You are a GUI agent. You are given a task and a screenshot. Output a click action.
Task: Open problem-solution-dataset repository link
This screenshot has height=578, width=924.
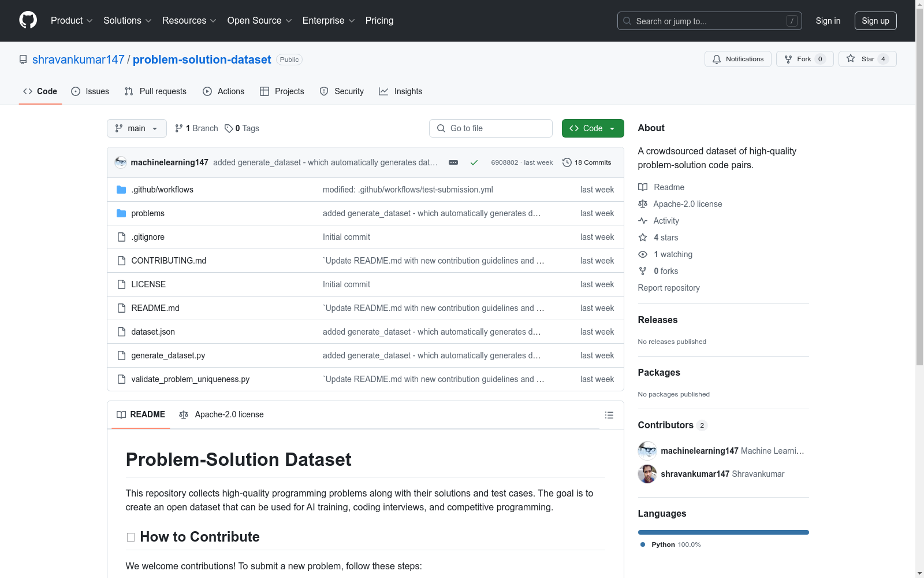pos(202,60)
